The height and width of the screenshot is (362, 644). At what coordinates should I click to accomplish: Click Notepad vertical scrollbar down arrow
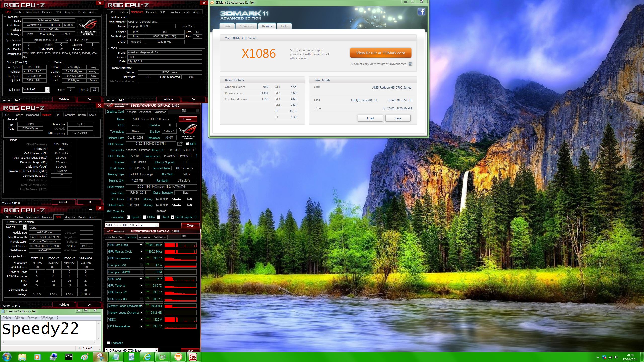tap(98, 338)
